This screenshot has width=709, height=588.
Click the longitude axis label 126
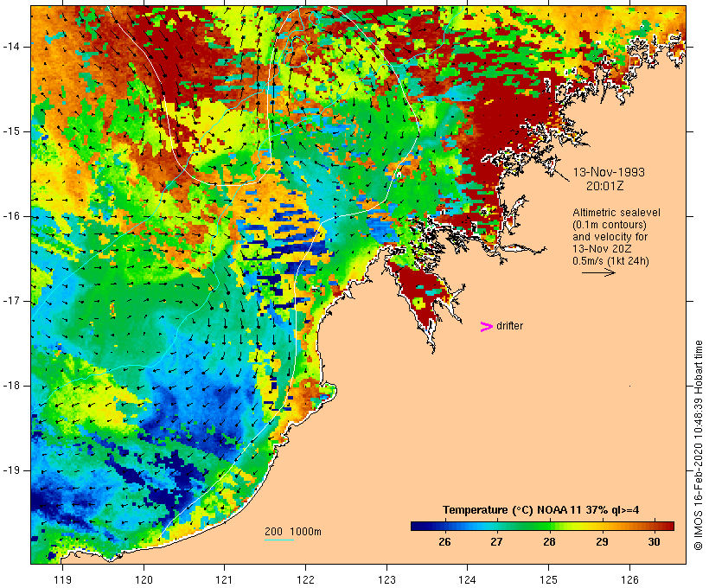coord(629,579)
